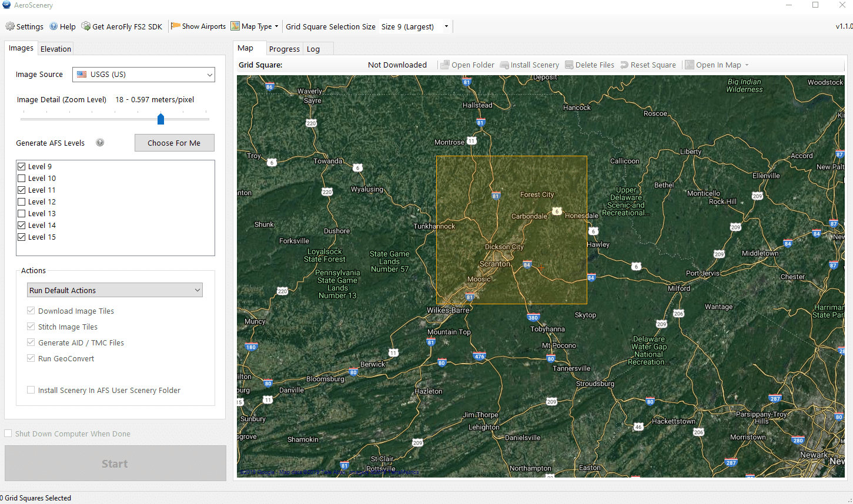Open the Log tab

[x=313, y=49]
